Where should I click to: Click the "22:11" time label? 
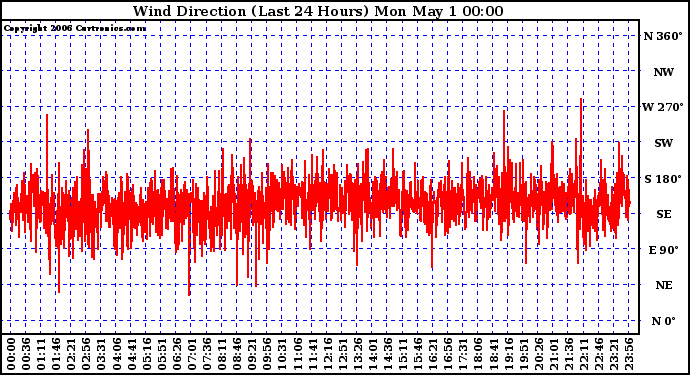point(583,354)
